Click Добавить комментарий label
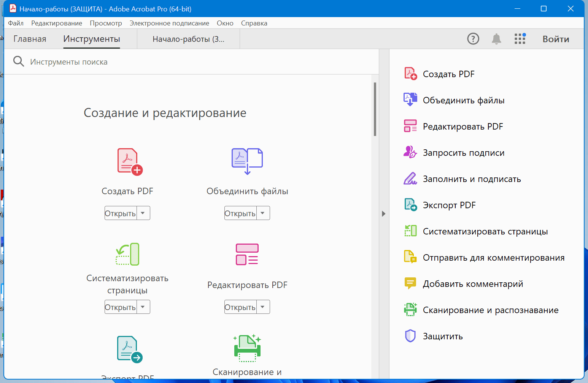This screenshot has width=588, height=383. click(473, 283)
